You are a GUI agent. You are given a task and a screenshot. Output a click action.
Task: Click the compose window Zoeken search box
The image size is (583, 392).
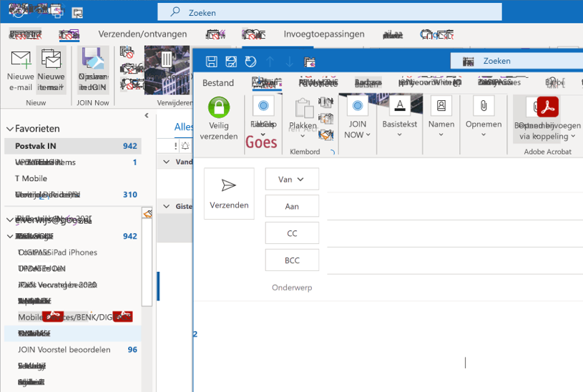[x=516, y=61]
